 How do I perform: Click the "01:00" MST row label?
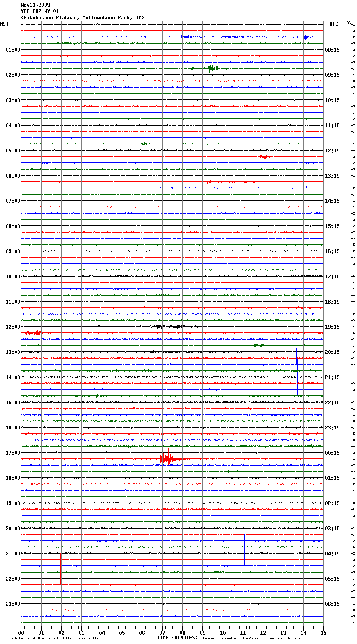coord(13,50)
